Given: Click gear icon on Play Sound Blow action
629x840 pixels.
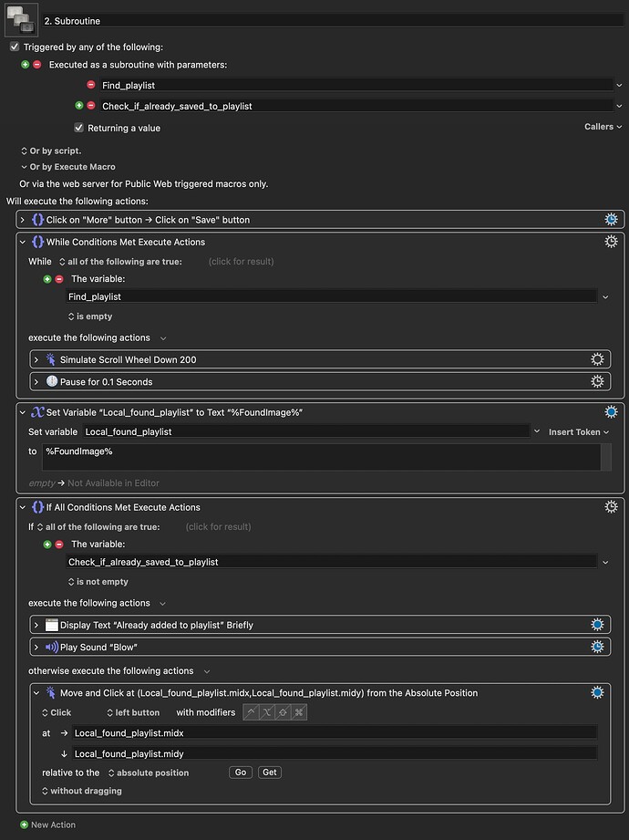Looking at the screenshot, I should 597,647.
